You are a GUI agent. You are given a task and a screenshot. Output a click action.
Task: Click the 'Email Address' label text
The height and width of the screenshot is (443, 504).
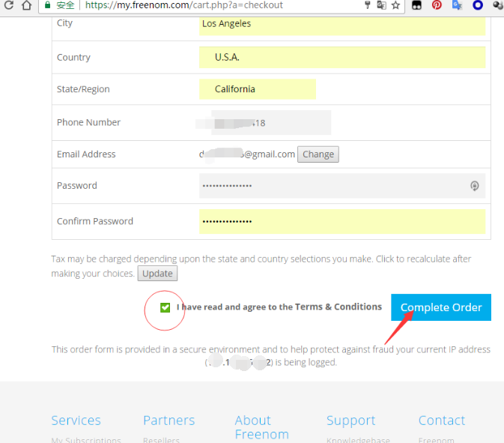click(86, 154)
